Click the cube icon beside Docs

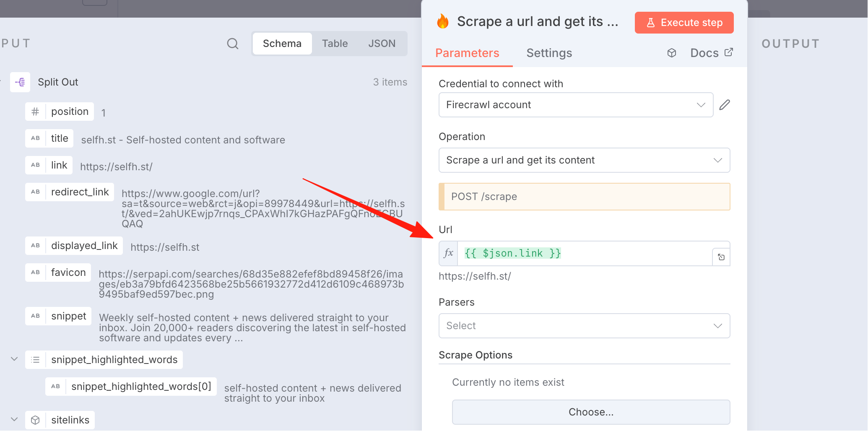tap(672, 53)
